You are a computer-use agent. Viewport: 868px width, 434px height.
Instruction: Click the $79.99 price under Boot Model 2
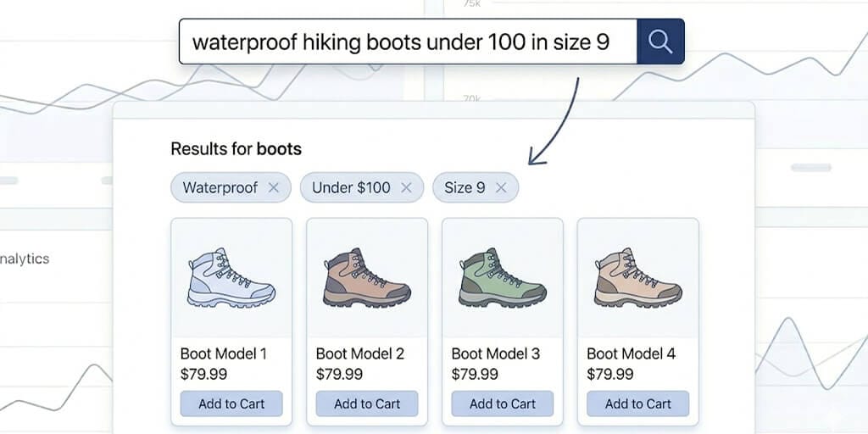point(339,374)
